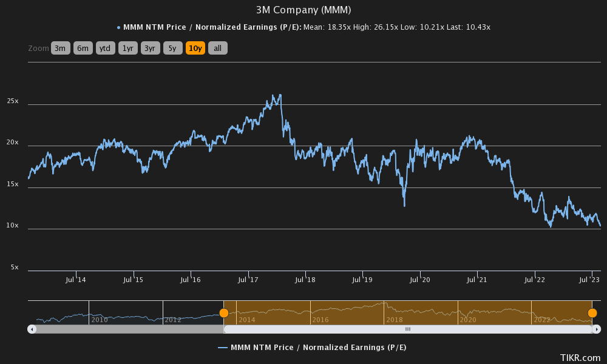The height and width of the screenshot is (364, 607).
Task: Click the 2010 label in the navigator
Action: click(100, 320)
